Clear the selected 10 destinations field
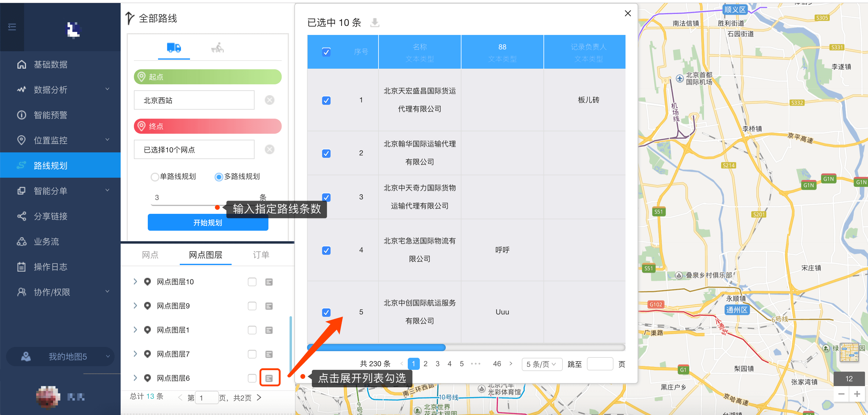 click(270, 149)
